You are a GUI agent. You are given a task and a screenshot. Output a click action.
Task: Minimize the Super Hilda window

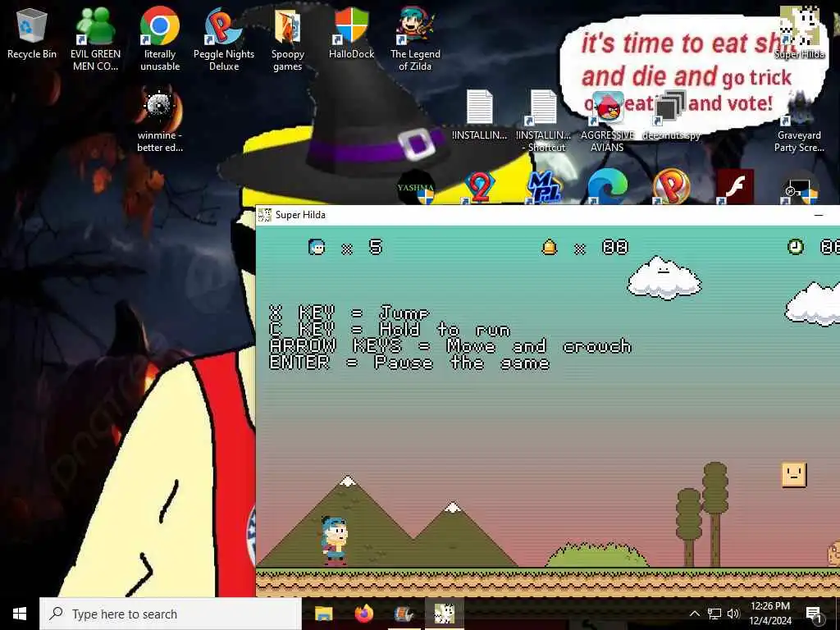[818, 215]
